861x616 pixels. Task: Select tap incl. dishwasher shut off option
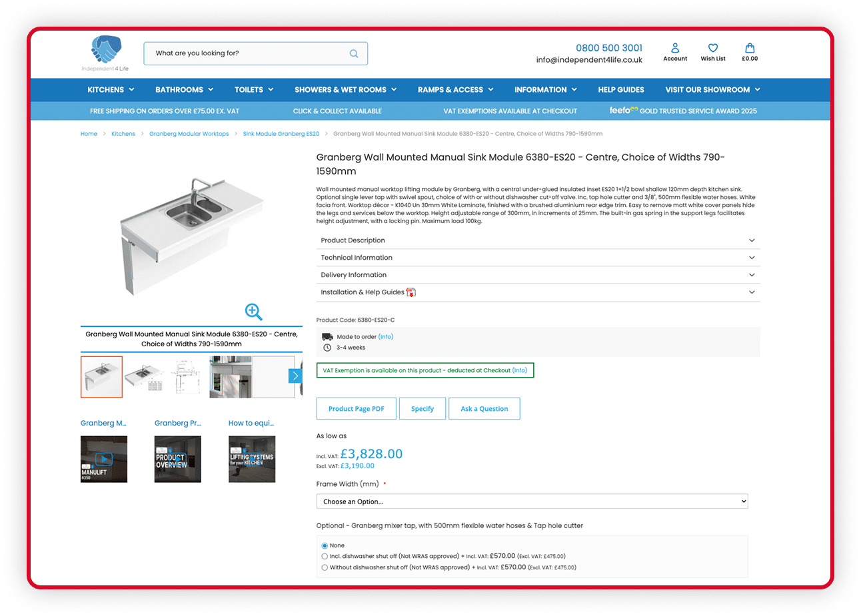325,556
